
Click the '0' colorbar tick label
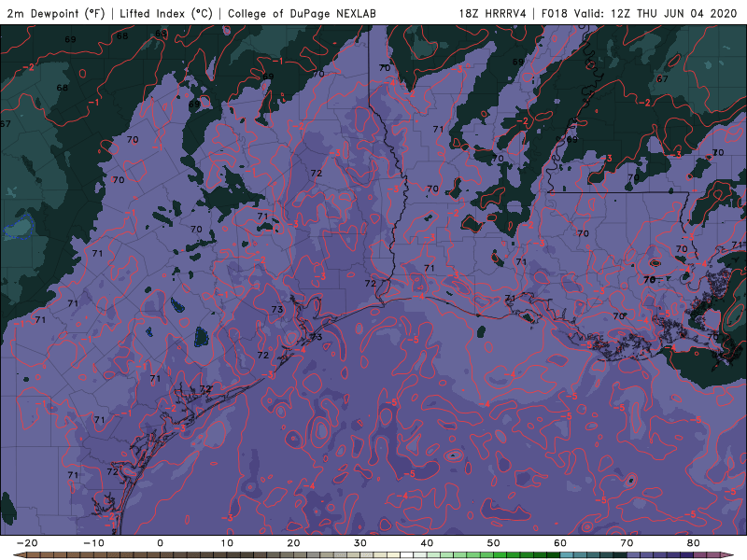click(160, 543)
